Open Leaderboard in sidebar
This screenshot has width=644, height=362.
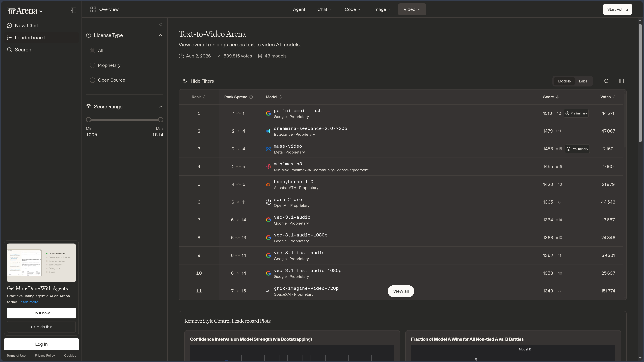coord(41,38)
